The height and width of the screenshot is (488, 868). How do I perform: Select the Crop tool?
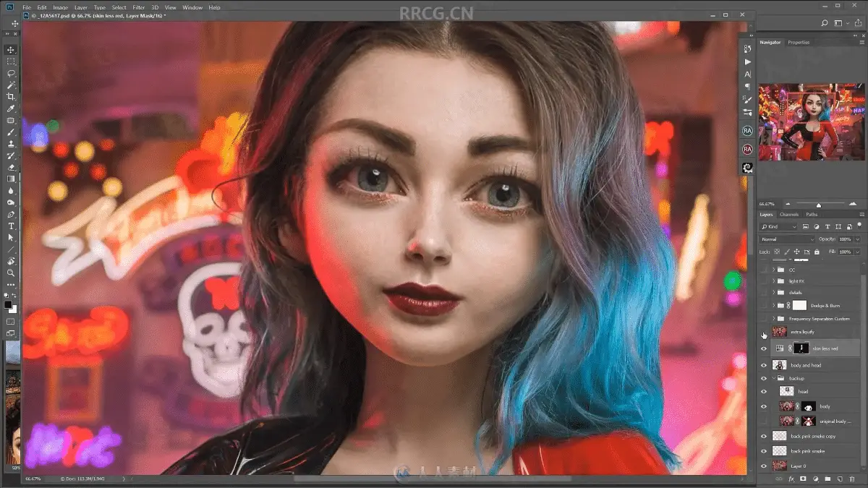click(x=11, y=97)
